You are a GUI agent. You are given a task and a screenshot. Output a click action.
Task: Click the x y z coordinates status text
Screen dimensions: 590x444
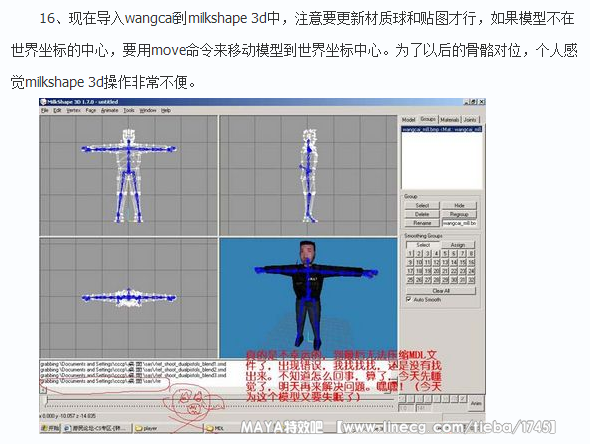68,416
